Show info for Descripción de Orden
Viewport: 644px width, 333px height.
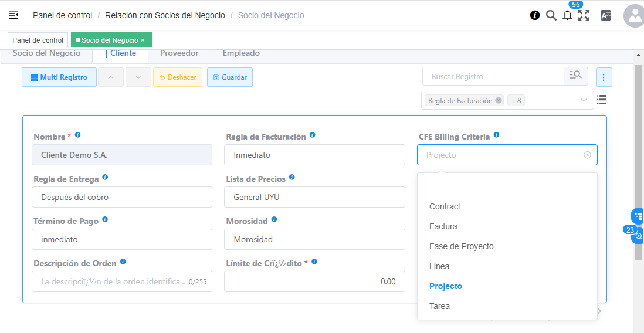[123, 261]
